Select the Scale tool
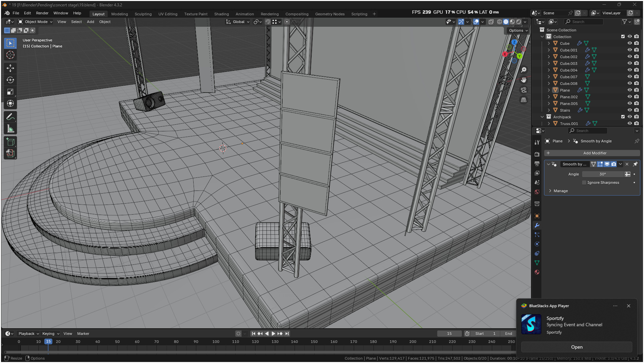 (x=10, y=92)
